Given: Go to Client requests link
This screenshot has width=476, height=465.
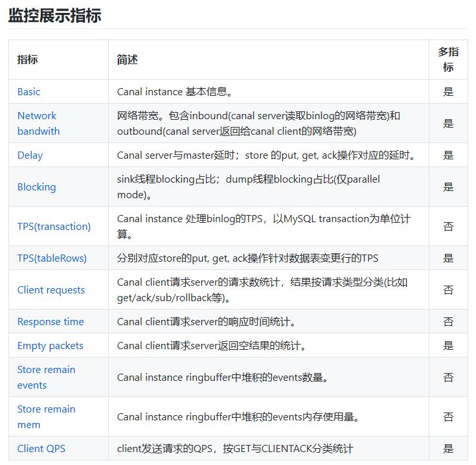Looking at the screenshot, I should click(x=51, y=290).
